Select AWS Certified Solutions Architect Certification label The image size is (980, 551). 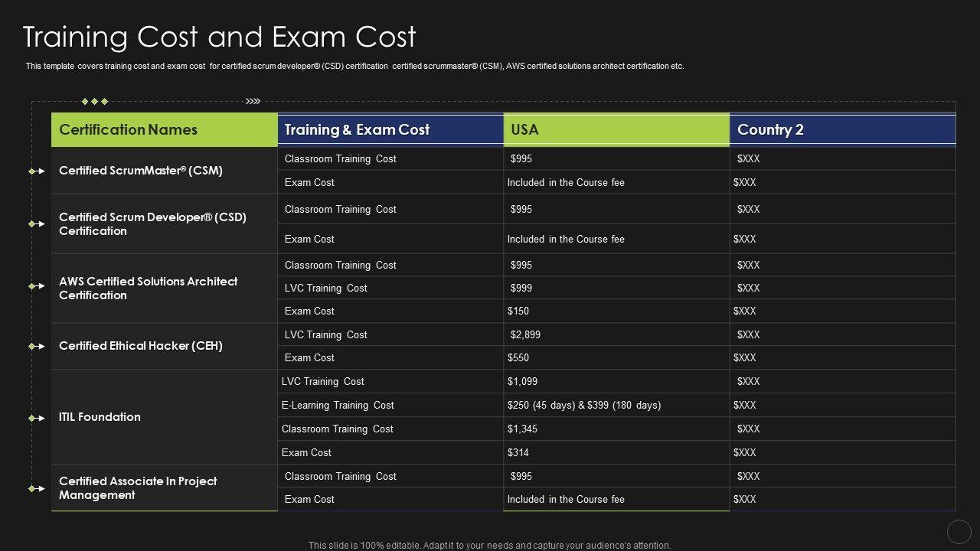pyautogui.click(x=149, y=289)
